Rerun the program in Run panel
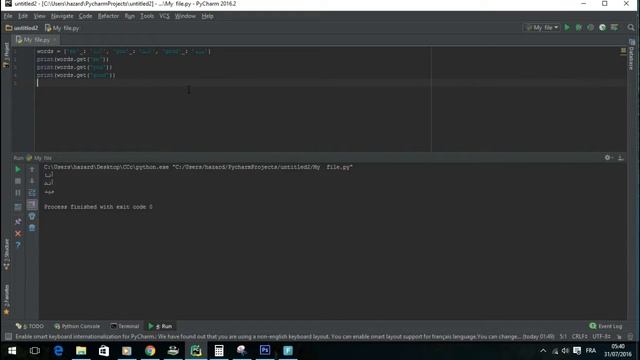Image resolution: width=640 pixels, height=360 pixels. 18,169
